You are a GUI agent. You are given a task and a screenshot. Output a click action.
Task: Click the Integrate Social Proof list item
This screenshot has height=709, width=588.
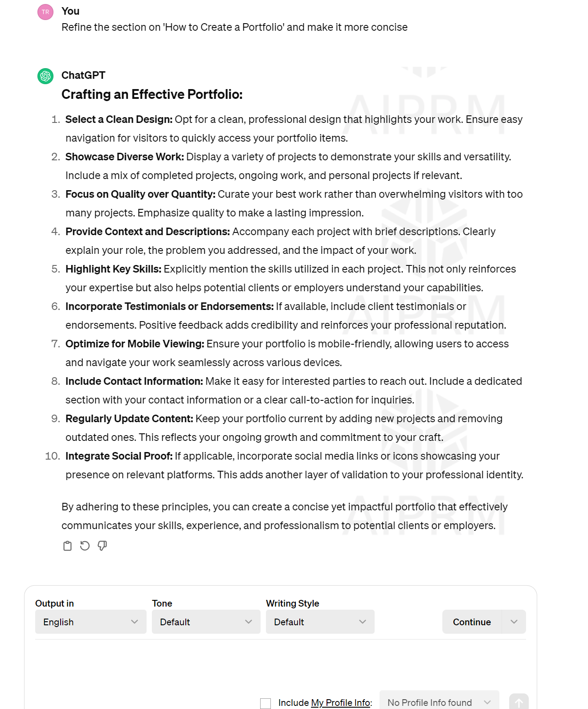tap(294, 465)
